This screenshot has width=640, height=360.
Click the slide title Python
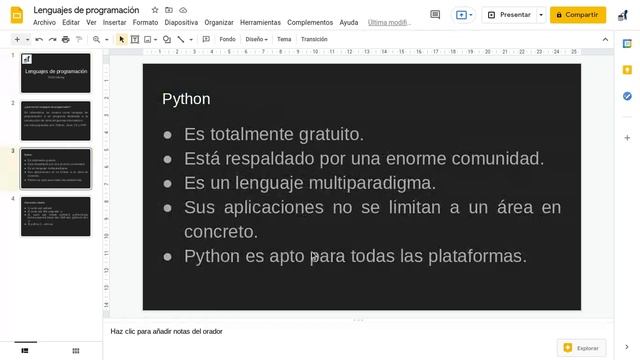(186, 99)
